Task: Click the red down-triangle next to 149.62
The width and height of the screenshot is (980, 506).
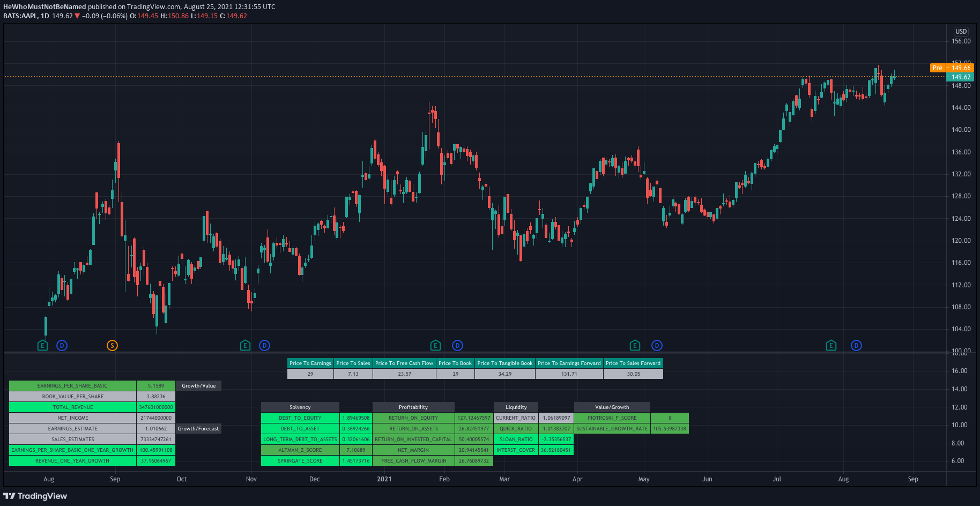Action: (x=77, y=16)
